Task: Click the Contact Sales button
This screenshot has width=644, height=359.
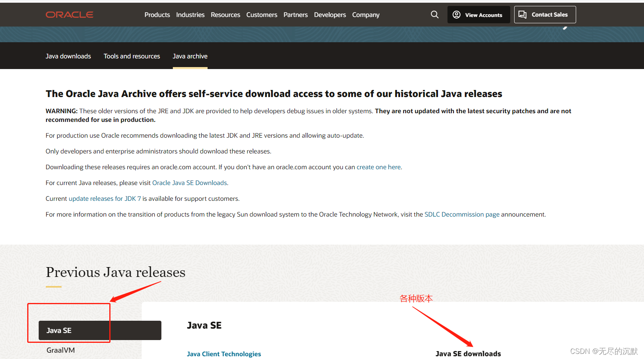Action: coord(545,15)
